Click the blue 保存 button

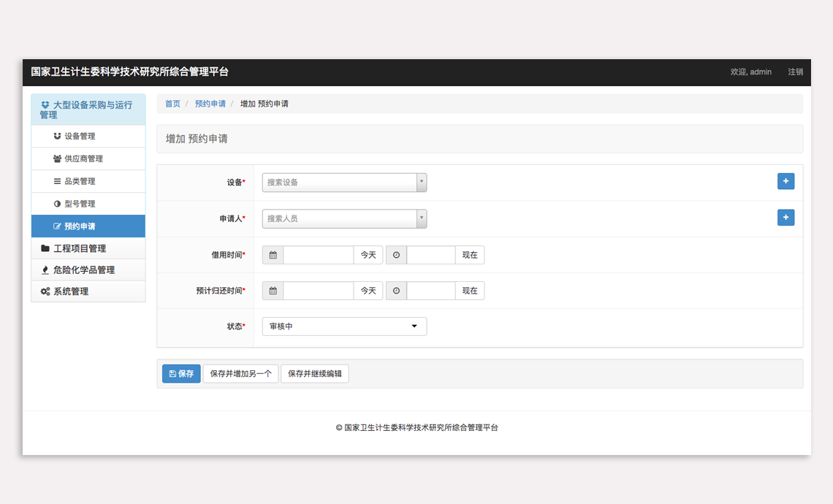point(181,373)
